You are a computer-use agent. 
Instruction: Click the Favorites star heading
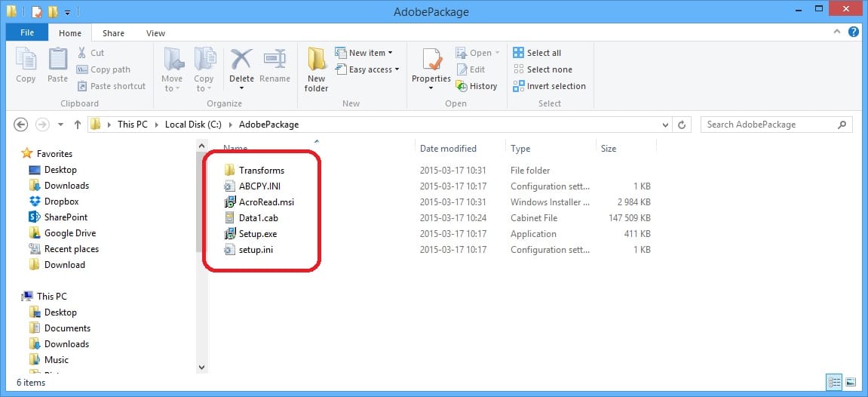(47, 153)
